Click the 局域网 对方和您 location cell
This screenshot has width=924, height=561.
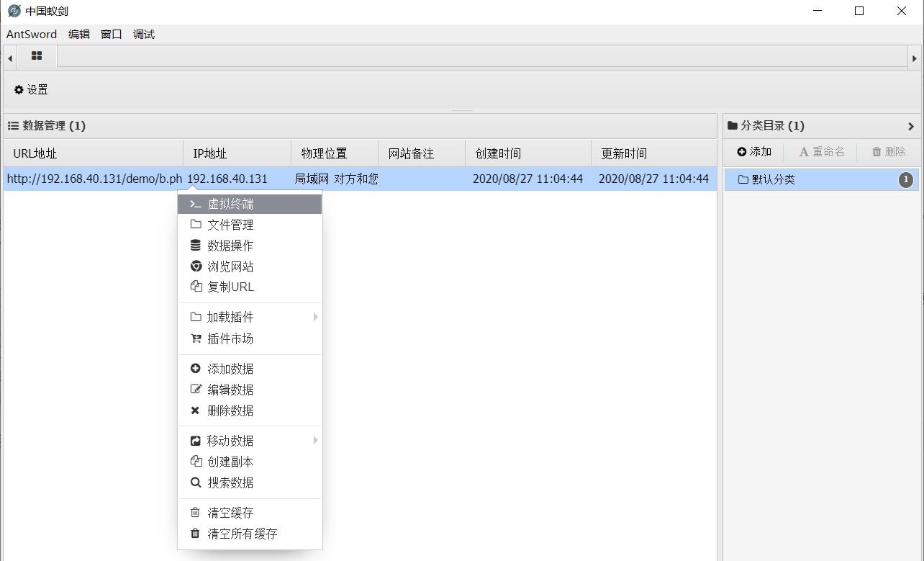pos(335,179)
